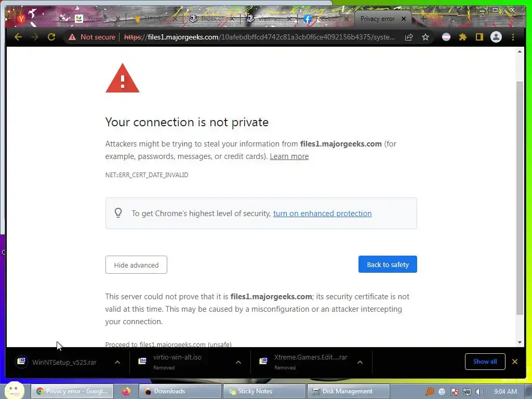Close the downloads bar

[x=515, y=362]
